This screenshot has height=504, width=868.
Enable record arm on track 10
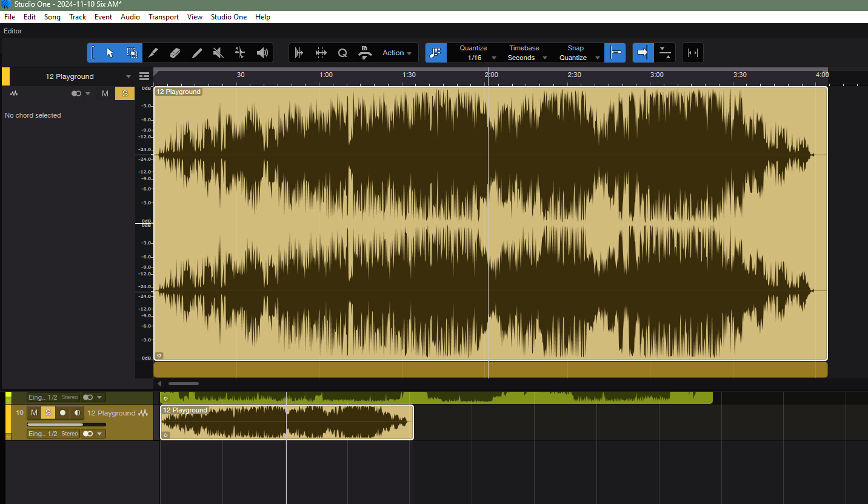(62, 413)
